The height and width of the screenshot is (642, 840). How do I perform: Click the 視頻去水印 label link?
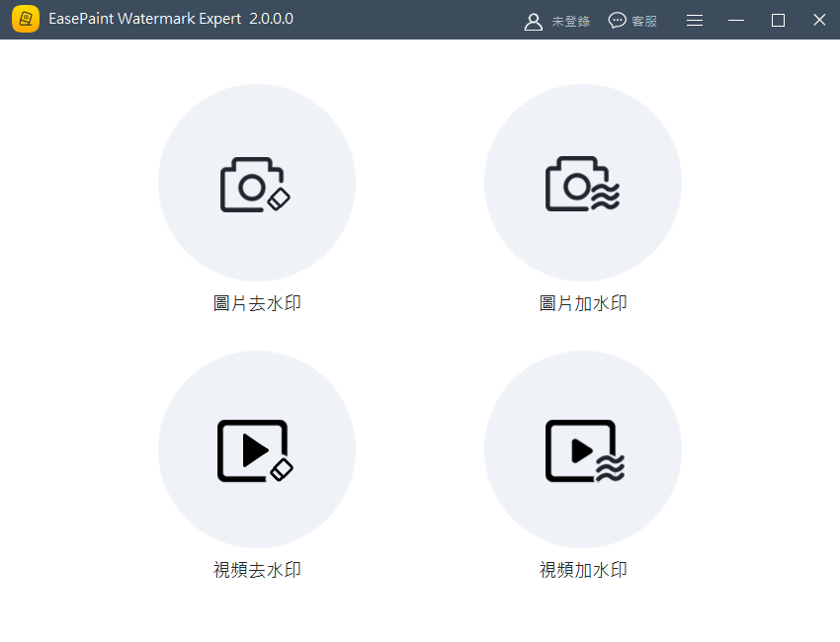257,569
